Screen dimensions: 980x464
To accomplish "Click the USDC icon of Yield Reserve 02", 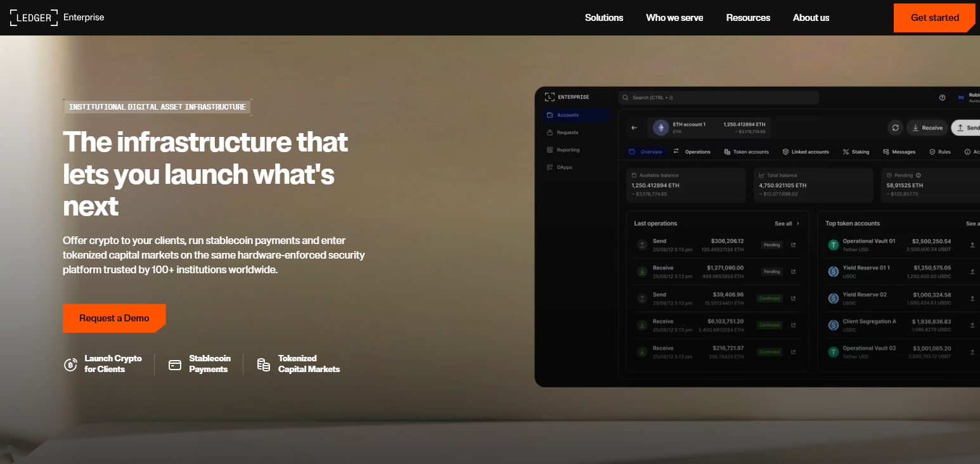I will (834, 298).
